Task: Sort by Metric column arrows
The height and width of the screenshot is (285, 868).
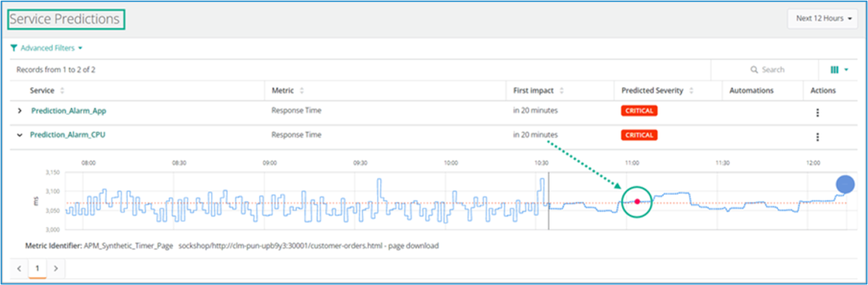Action: point(302,91)
